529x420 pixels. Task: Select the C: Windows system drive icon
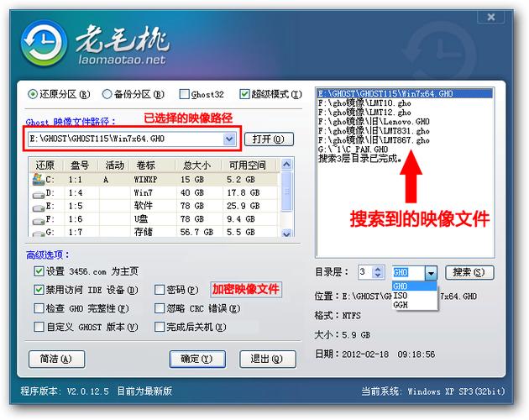click(x=39, y=179)
